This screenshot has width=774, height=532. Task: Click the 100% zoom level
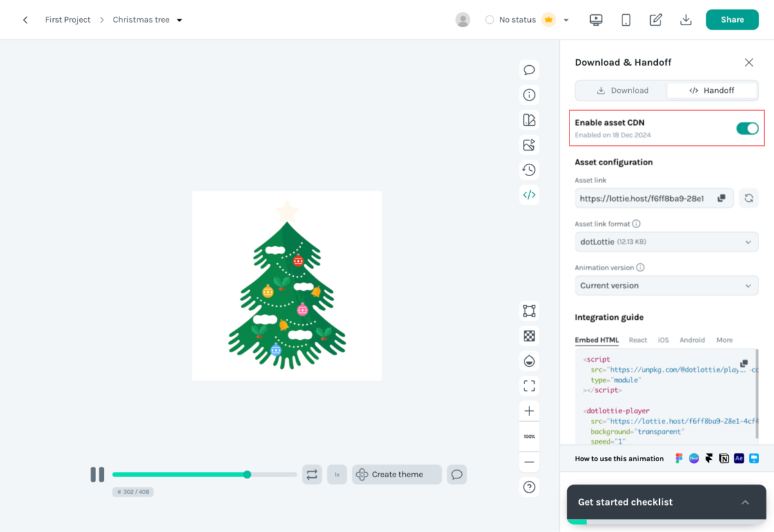point(529,437)
